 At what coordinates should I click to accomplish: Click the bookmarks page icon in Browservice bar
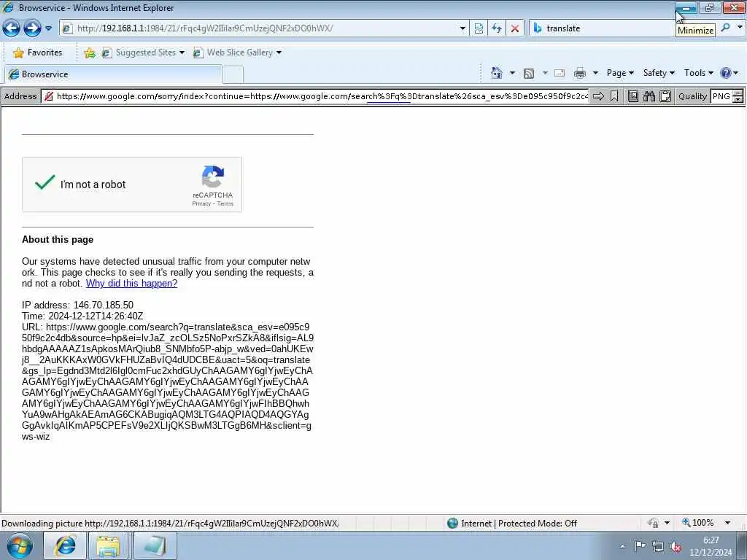click(632, 97)
